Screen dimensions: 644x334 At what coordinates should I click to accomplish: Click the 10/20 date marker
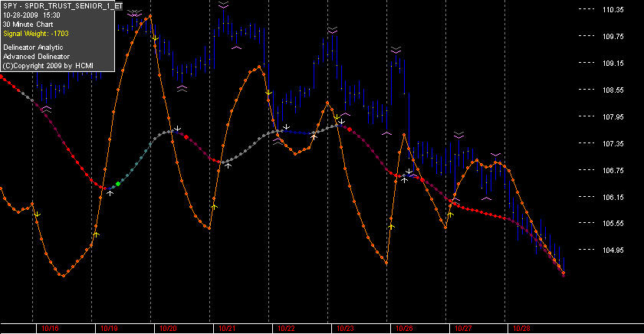pyautogui.click(x=168, y=329)
